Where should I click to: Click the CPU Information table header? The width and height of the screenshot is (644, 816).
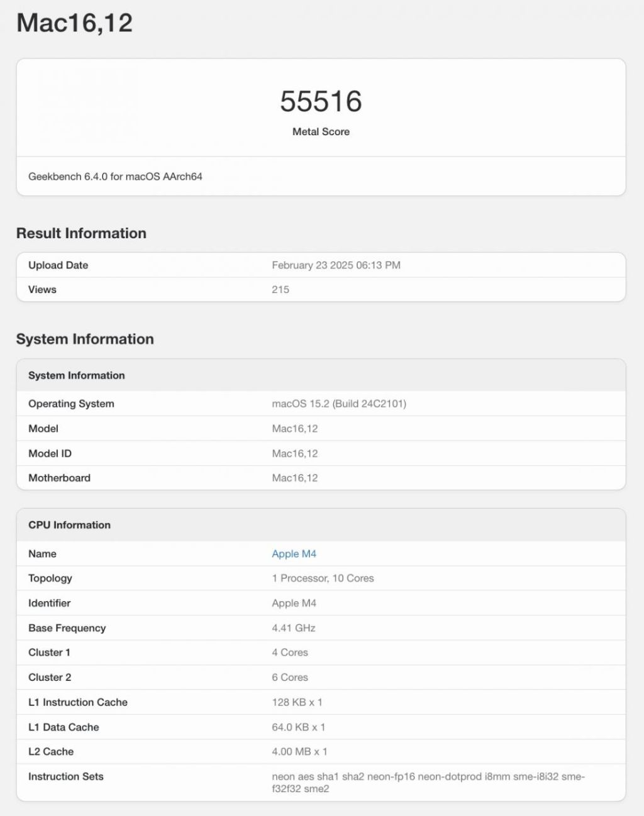click(321, 525)
